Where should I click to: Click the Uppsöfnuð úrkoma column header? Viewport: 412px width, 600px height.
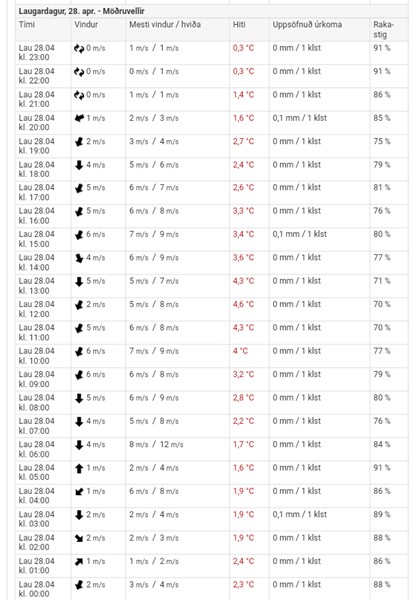click(307, 24)
